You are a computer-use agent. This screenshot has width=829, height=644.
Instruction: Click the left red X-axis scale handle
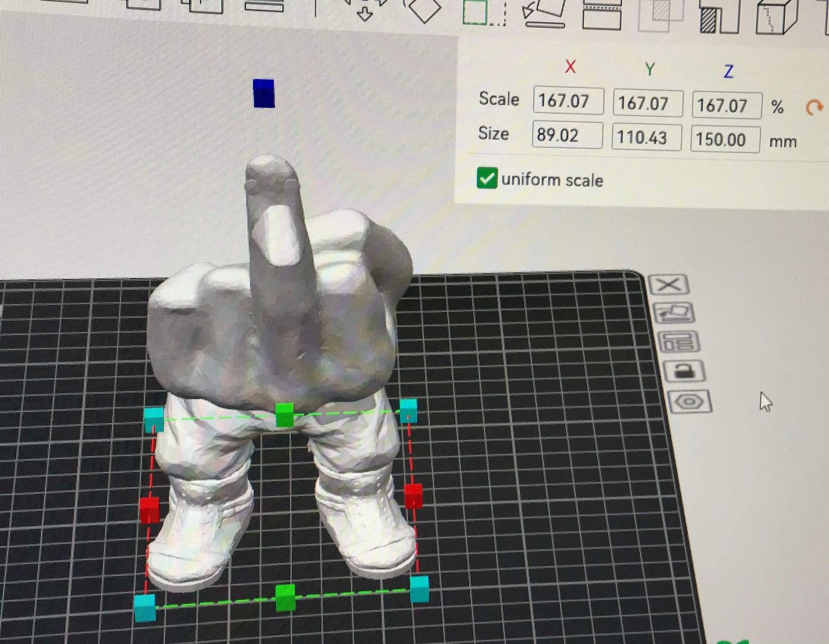coord(149,510)
